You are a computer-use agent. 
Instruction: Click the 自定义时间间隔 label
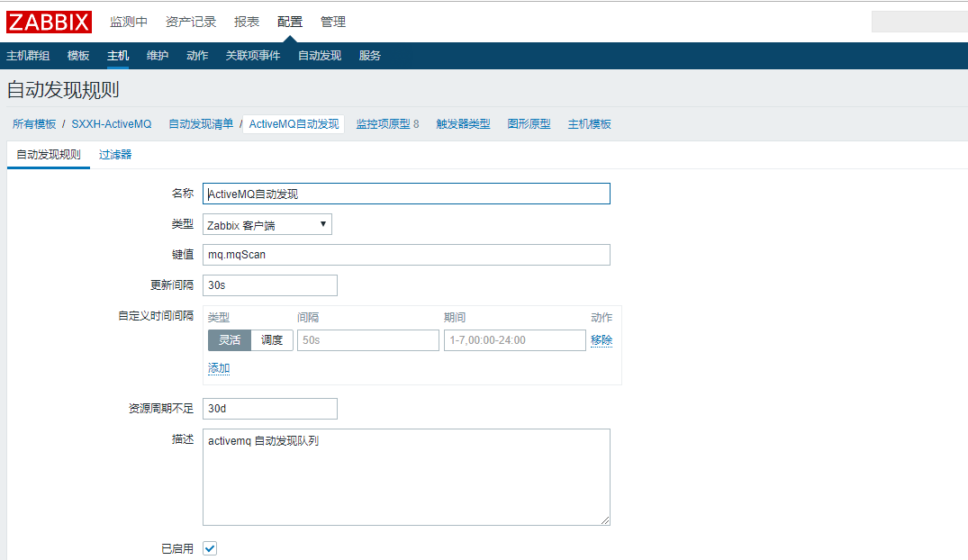coord(156,316)
